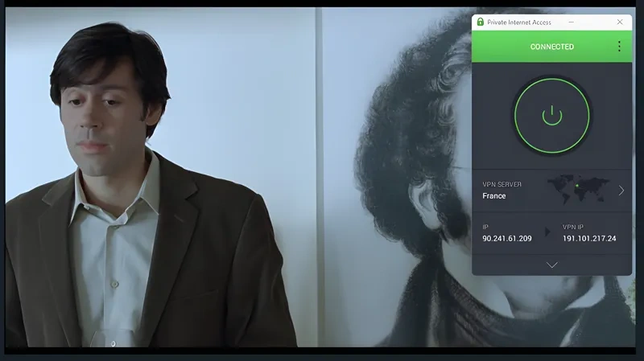This screenshot has width=644, height=361.
Task: Open server list via right chevron
Action: pyautogui.click(x=621, y=191)
